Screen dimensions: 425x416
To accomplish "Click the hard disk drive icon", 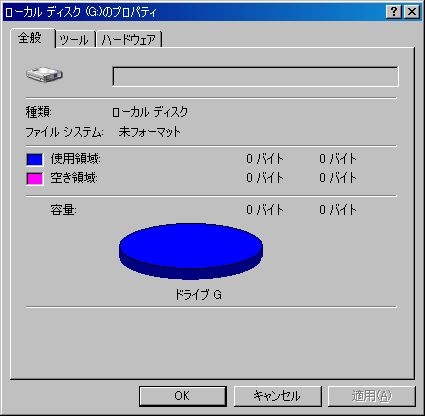I will [44, 74].
